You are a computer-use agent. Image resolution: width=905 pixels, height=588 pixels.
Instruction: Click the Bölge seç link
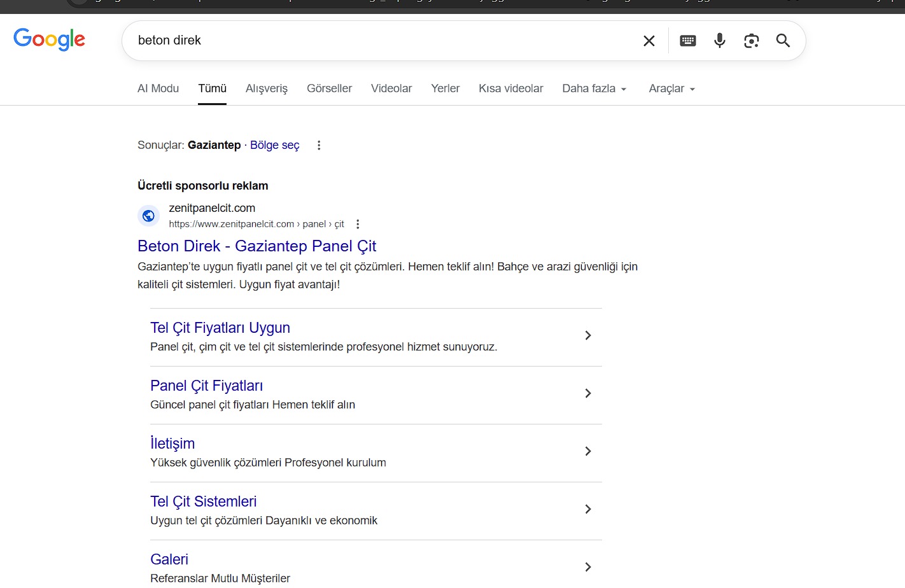274,145
